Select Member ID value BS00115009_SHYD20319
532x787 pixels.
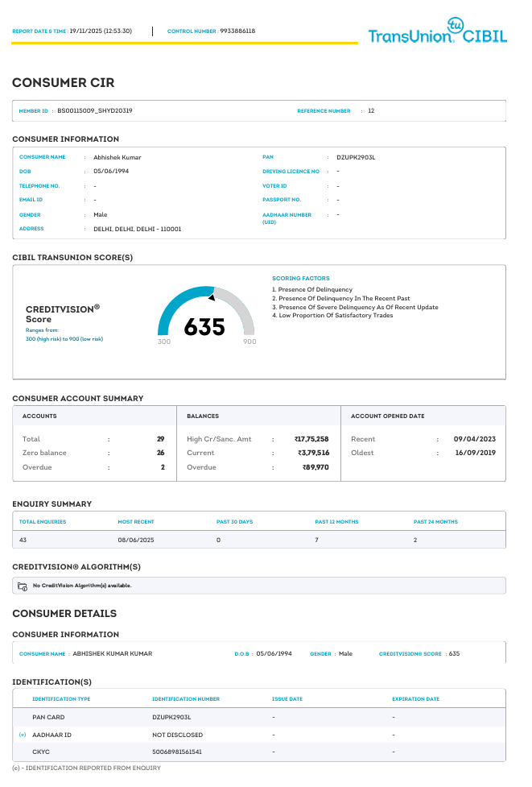click(x=95, y=110)
